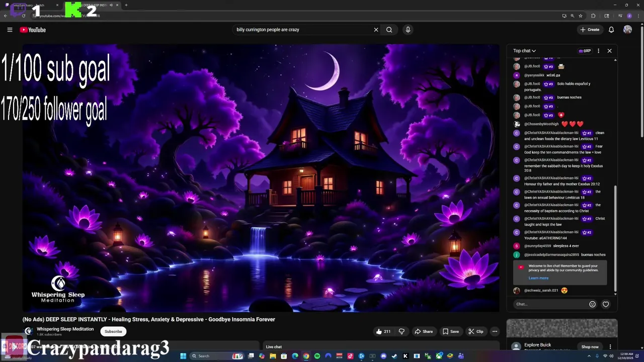This screenshot has height=362, width=644.
Task: Click Shop now in Buick ad
Action: click(x=590, y=347)
